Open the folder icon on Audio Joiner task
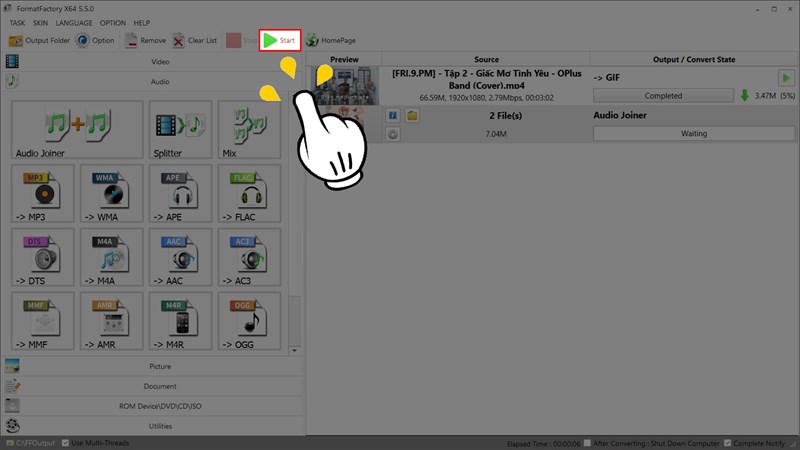This screenshot has height=450, width=800. (412, 115)
